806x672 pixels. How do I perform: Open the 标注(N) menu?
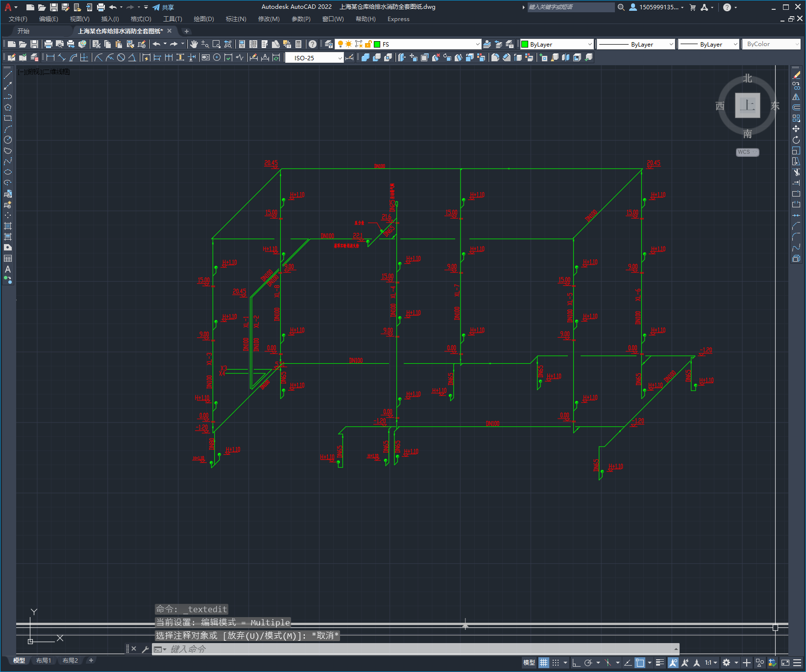236,19
